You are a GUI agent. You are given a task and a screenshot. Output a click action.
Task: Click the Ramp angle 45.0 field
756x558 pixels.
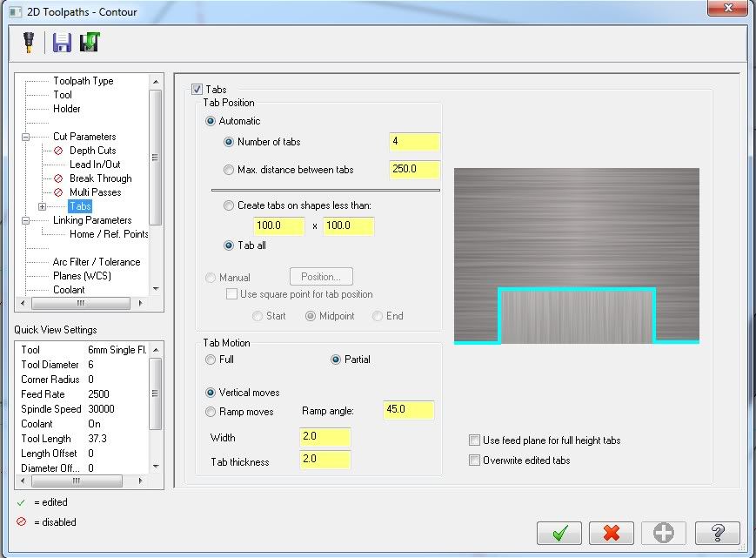tap(408, 409)
